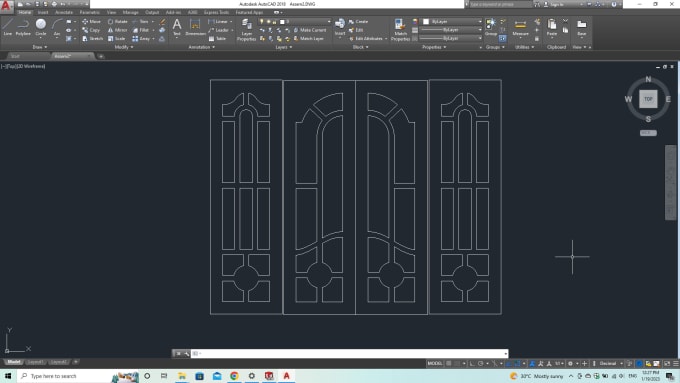
Task: Click the Array tool
Action: coord(141,39)
